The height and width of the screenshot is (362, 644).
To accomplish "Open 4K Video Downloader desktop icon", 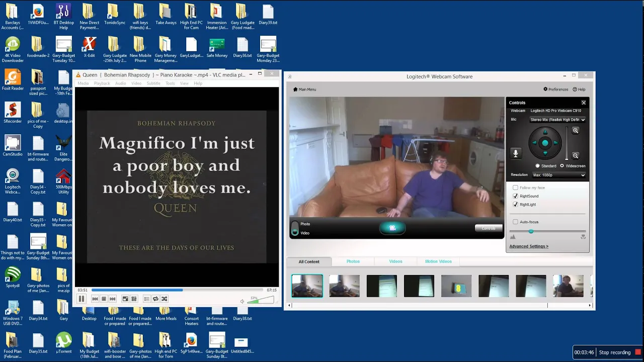I will click(x=13, y=50).
